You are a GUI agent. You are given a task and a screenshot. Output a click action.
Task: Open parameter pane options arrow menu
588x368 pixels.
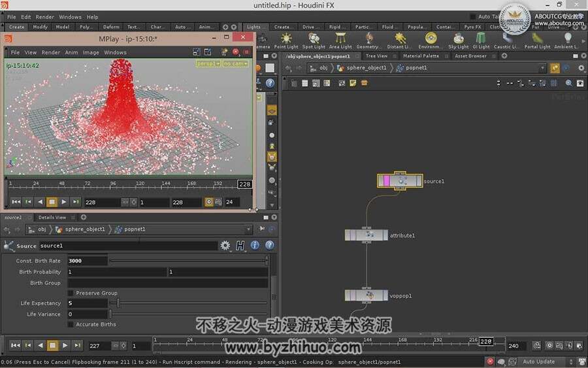click(274, 217)
